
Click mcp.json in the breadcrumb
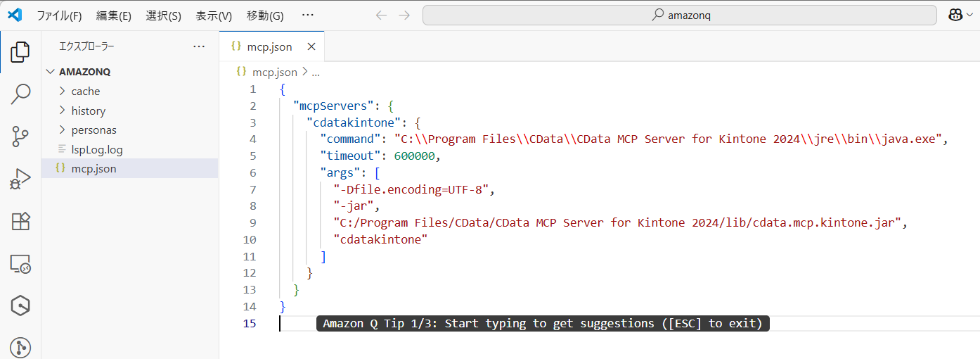pos(274,72)
